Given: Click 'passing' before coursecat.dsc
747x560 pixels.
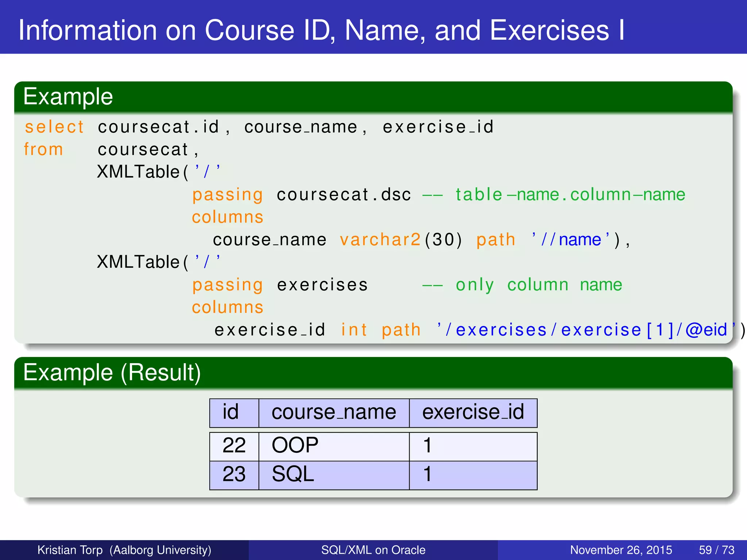Looking at the screenshot, I should 228,195.
